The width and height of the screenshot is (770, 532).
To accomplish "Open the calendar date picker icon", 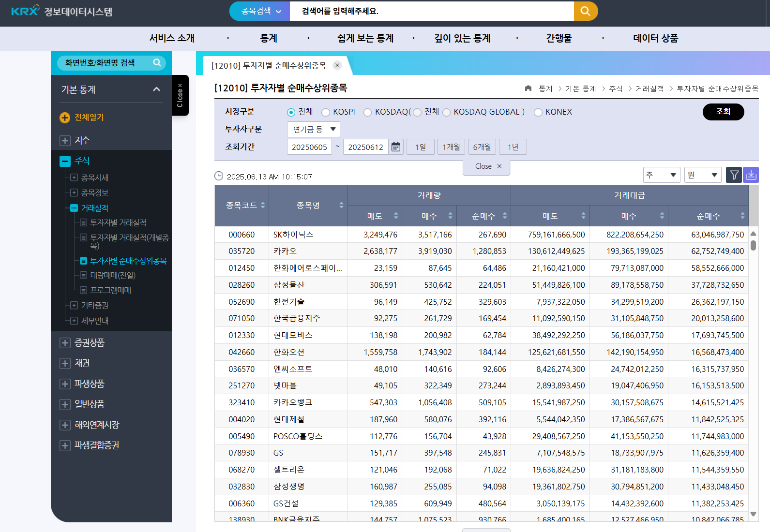I will click(x=396, y=147).
